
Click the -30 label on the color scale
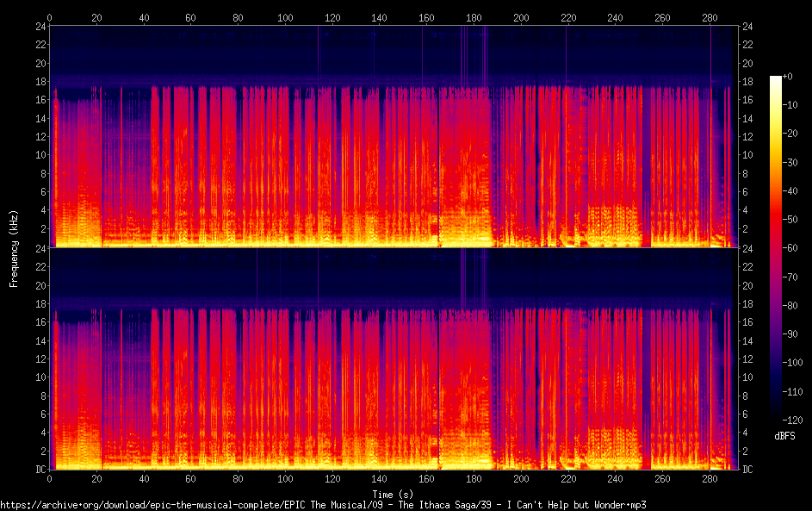click(x=784, y=163)
